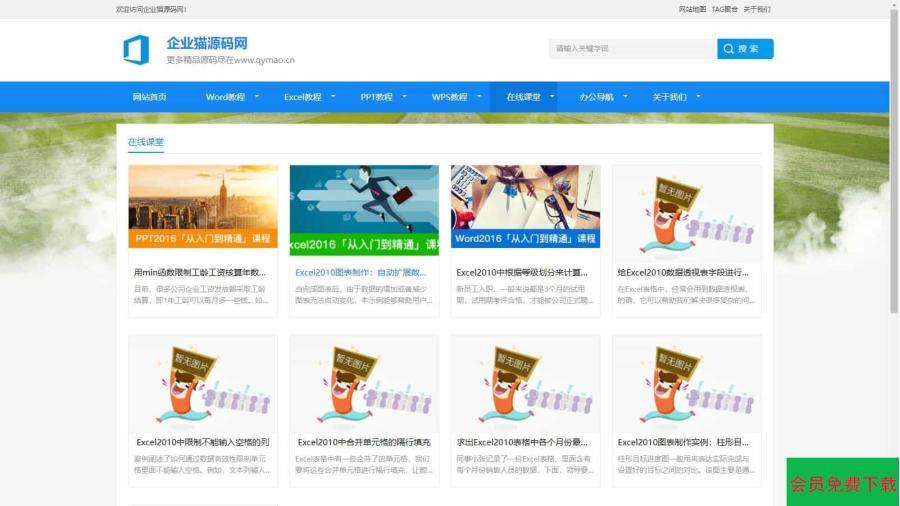Expand the PPT教程 dropdown arrow
900x506 pixels.
[404, 96]
